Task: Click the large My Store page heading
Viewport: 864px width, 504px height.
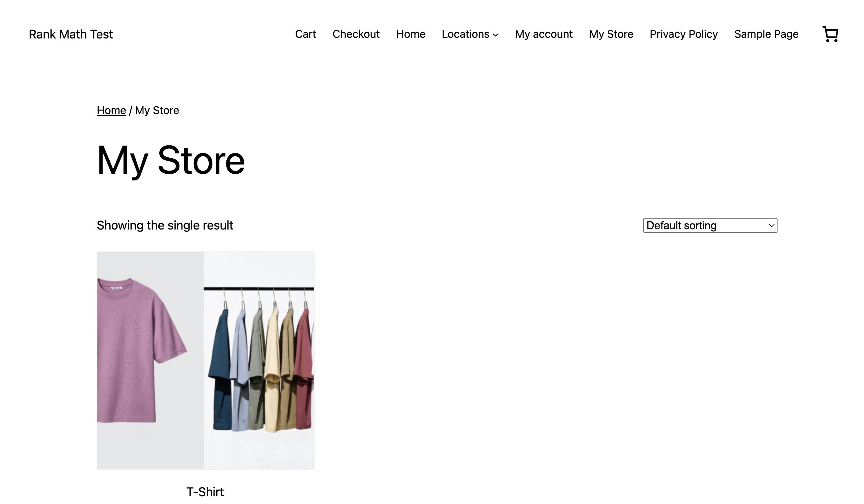Action: 171,160
